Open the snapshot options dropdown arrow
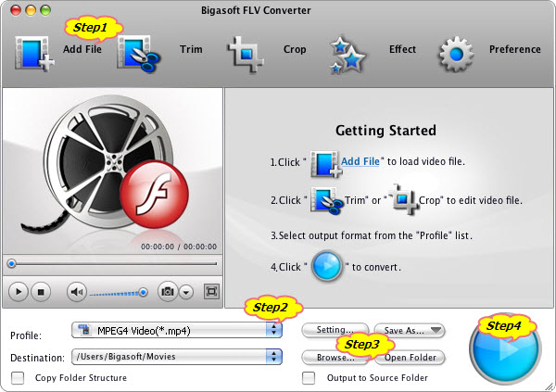The width and height of the screenshot is (556, 392). [x=186, y=292]
